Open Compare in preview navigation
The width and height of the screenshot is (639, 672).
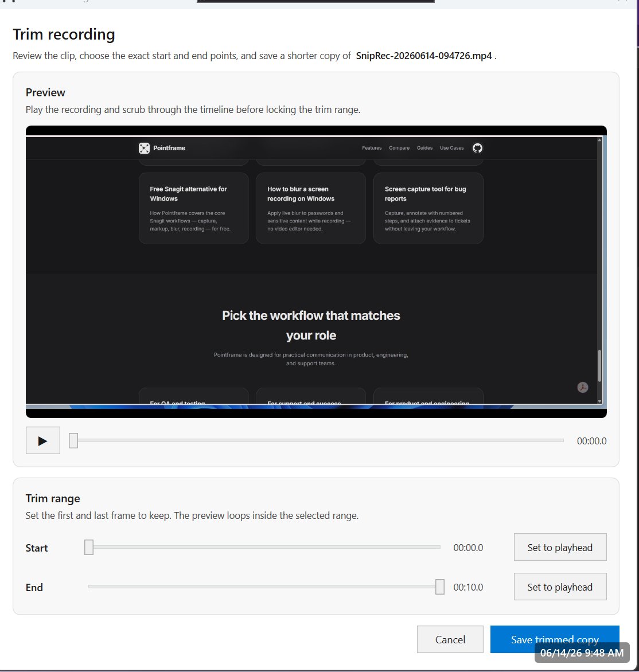(x=399, y=148)
